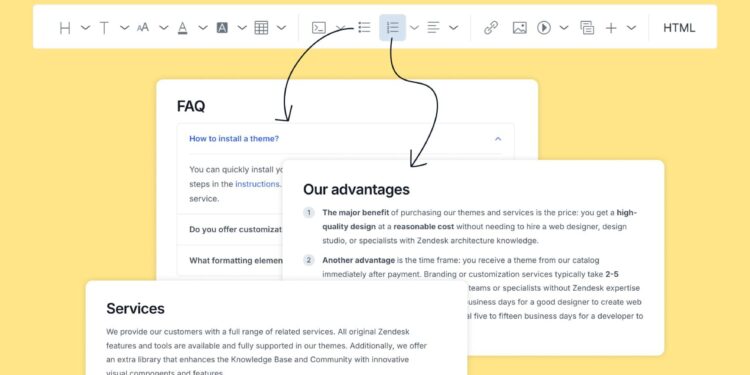Choose the font size (AA) tool
This screenshot has height=375, width=750.
[143, 28]
